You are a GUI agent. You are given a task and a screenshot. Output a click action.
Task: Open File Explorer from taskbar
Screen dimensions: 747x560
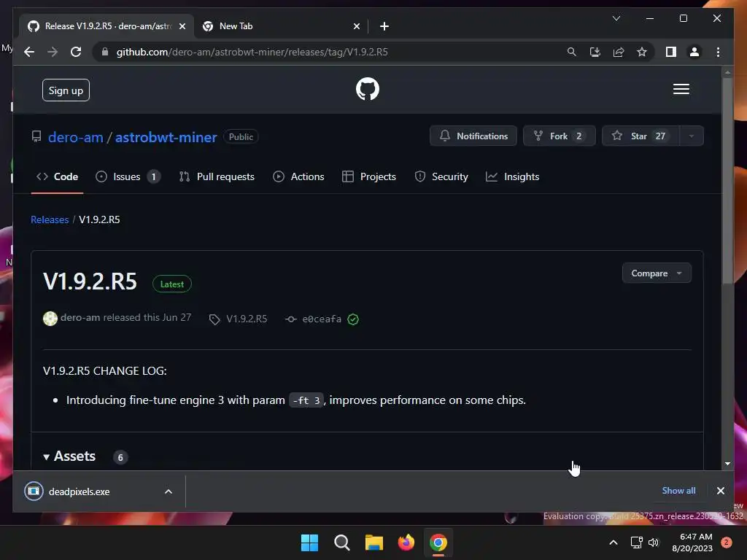click(x=374, y=542)
